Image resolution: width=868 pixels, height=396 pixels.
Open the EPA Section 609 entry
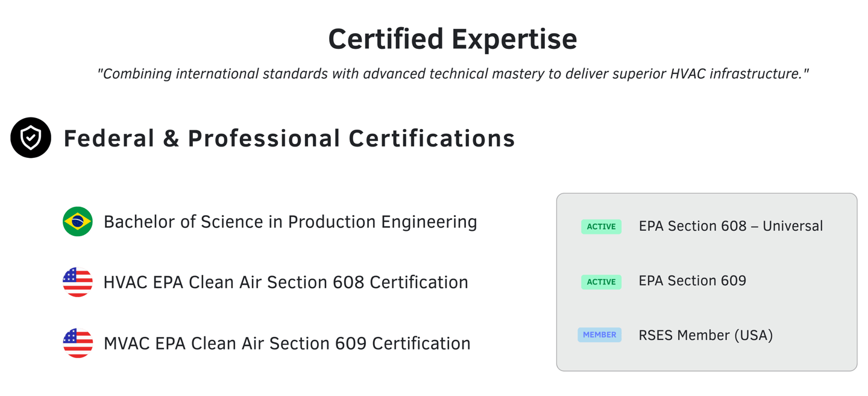coord(692,281)
